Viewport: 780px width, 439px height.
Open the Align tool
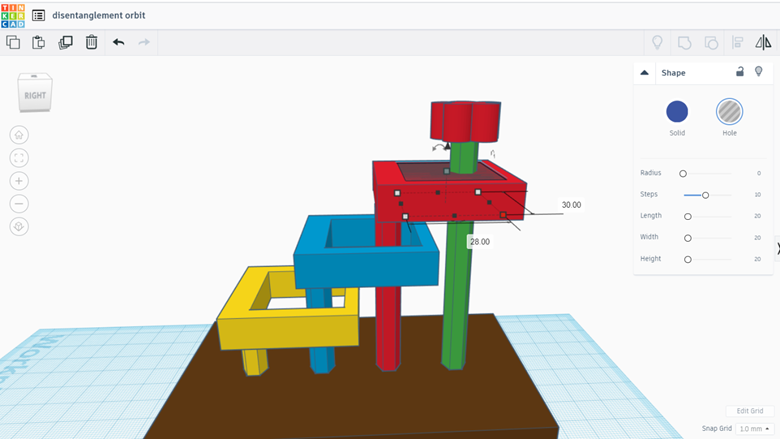[x=738, y=43]
